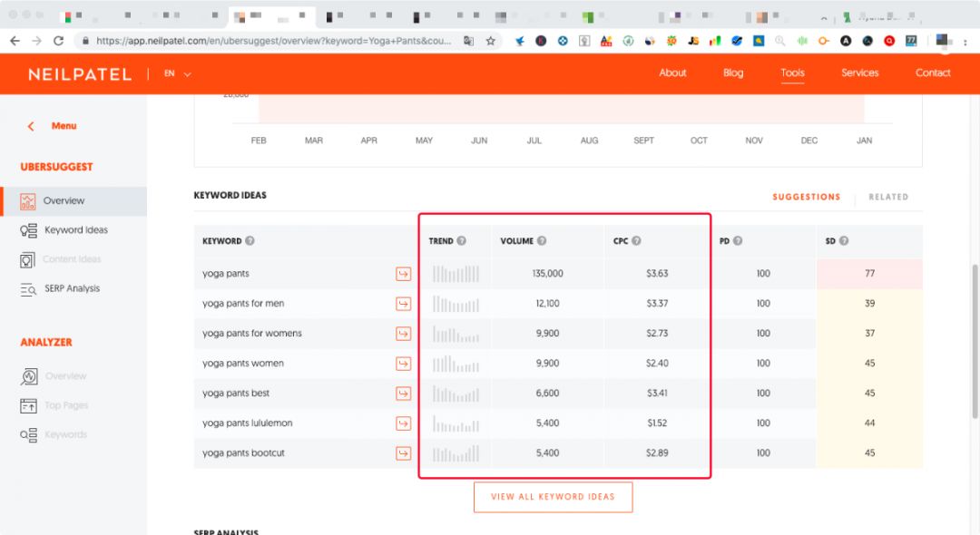Click the Analyzer Overview sidebar icon
The height and width of the screenshot is (535, 980).
(x=29, y=376)
